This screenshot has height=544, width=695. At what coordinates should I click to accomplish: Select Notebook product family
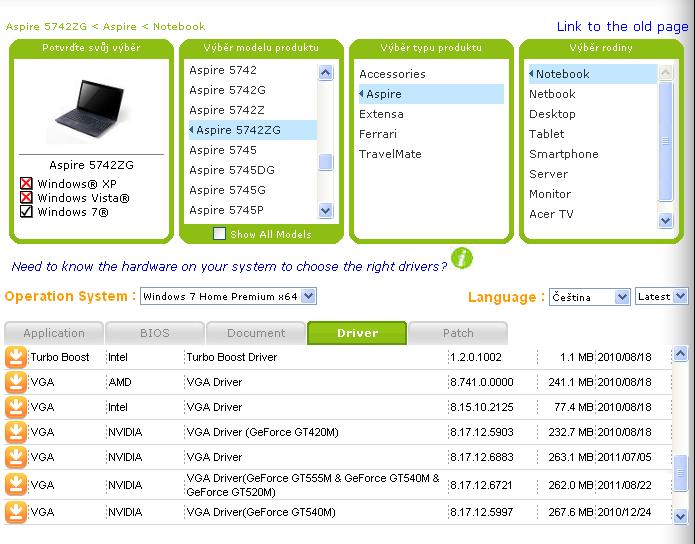coord(593,74)
